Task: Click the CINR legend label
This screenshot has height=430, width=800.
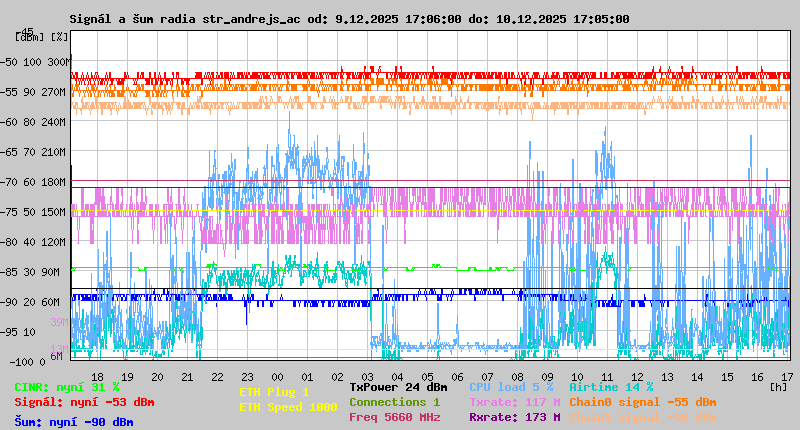Action: click(x=67, y=387)
